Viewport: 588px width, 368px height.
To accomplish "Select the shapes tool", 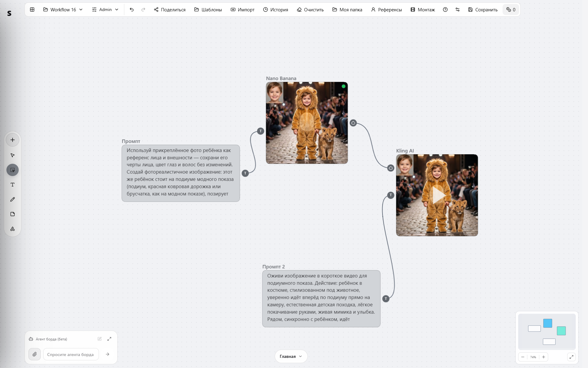I will tap(13, 229).
